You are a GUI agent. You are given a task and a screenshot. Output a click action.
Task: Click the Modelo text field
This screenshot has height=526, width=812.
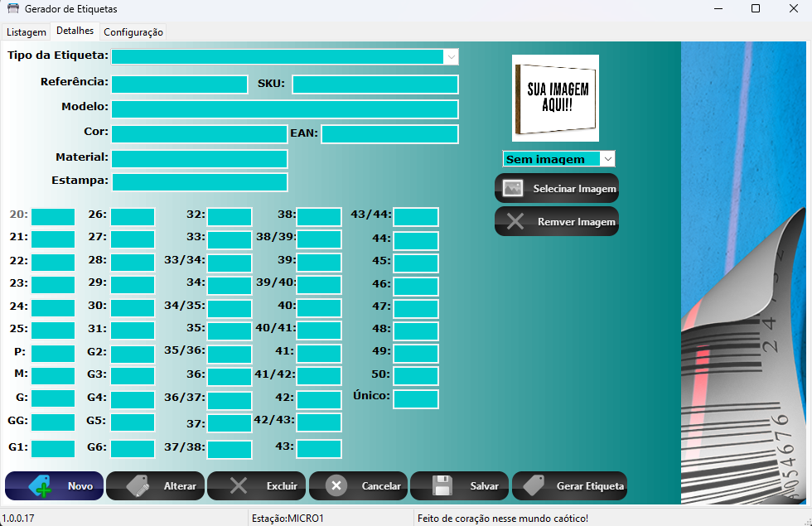coord(284,109)
